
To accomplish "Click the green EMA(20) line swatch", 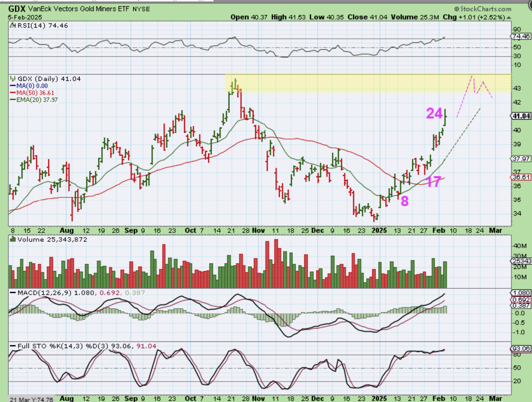I will pos(12,100).
